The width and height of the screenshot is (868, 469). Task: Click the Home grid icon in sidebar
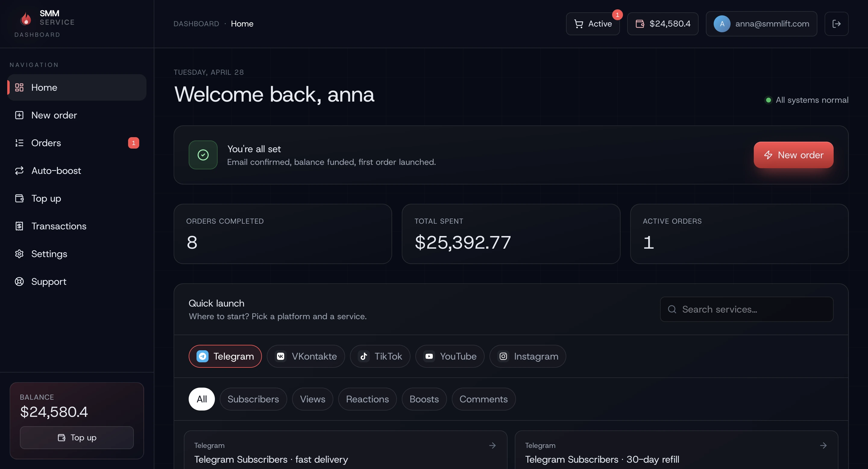point(19,88)
